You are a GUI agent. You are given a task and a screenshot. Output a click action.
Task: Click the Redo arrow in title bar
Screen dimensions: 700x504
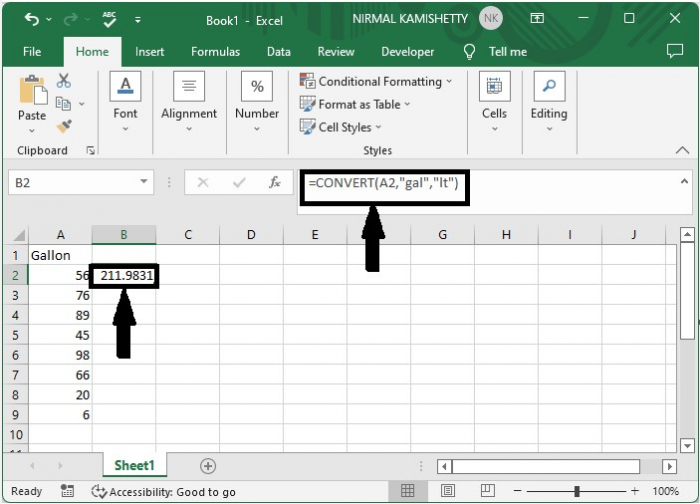click(x=71, y=19)
